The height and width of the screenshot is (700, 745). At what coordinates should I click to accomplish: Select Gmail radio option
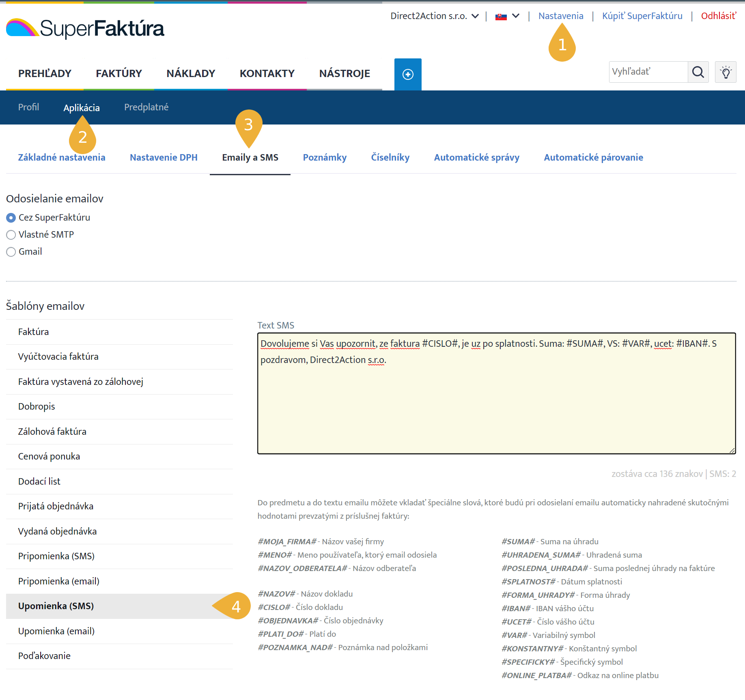(11, 252)
